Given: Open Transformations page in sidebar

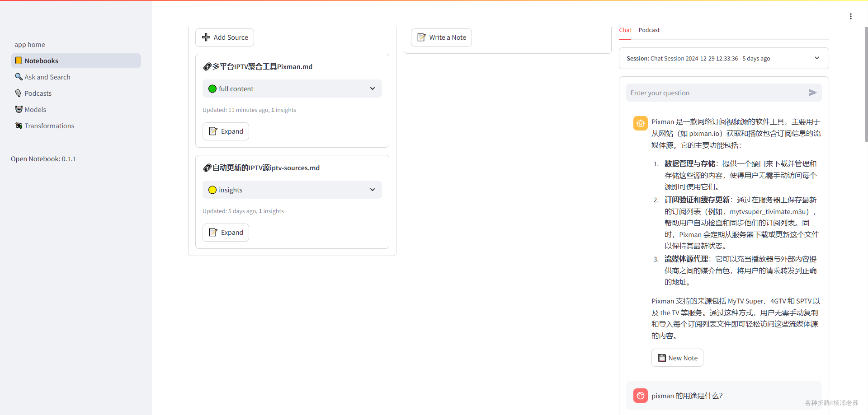Looking at the screenshot, I should 76,126.
